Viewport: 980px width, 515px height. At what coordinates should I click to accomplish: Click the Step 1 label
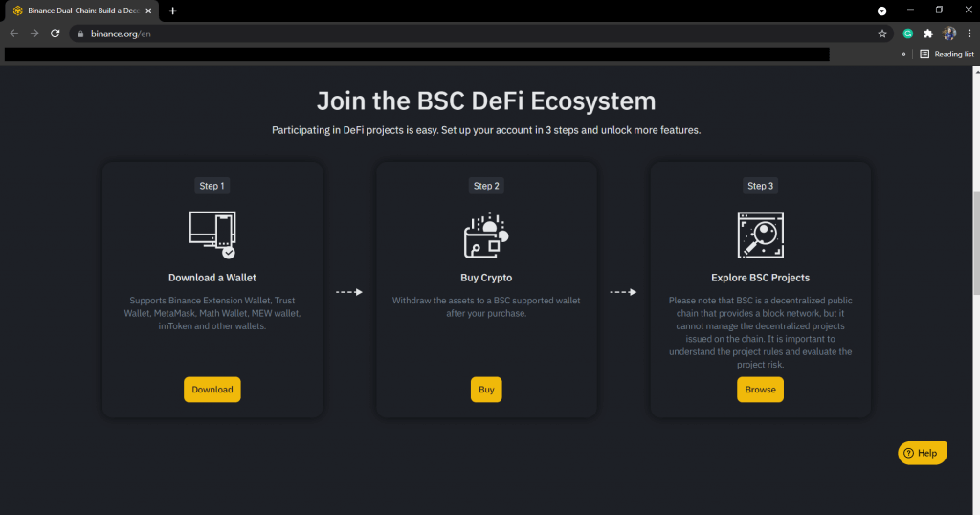212,186
